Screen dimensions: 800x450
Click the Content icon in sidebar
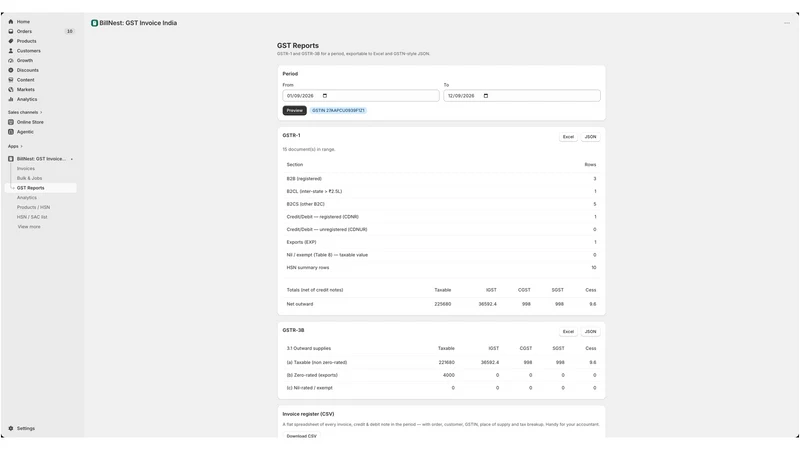pyautogui.click(x=11, y=80)
